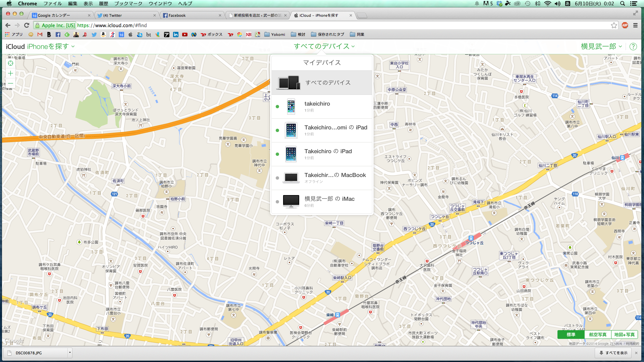Click the Gmail bookmark icon
This screenshot has width=644, height=362.
pos(40,35)
